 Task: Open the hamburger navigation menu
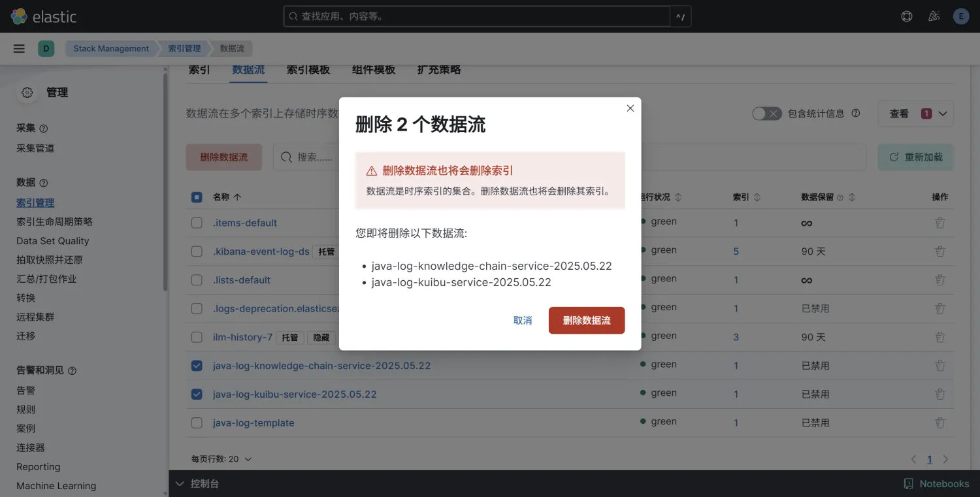point(19,48)
